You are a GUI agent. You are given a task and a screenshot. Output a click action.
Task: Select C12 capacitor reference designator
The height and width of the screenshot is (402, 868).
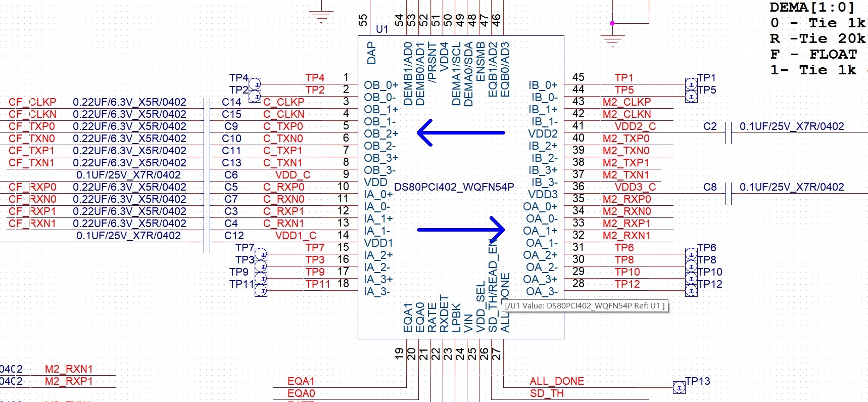[x=234, y=236]
